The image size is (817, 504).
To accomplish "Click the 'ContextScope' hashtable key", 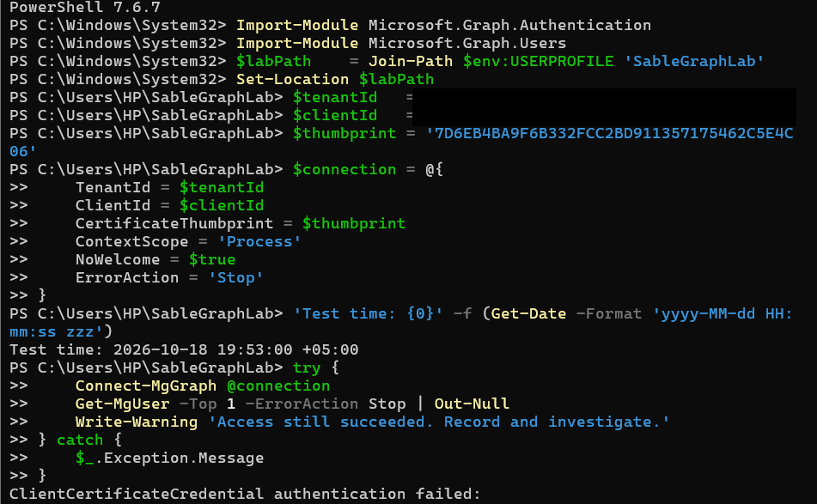I will (x=131, y=241).
